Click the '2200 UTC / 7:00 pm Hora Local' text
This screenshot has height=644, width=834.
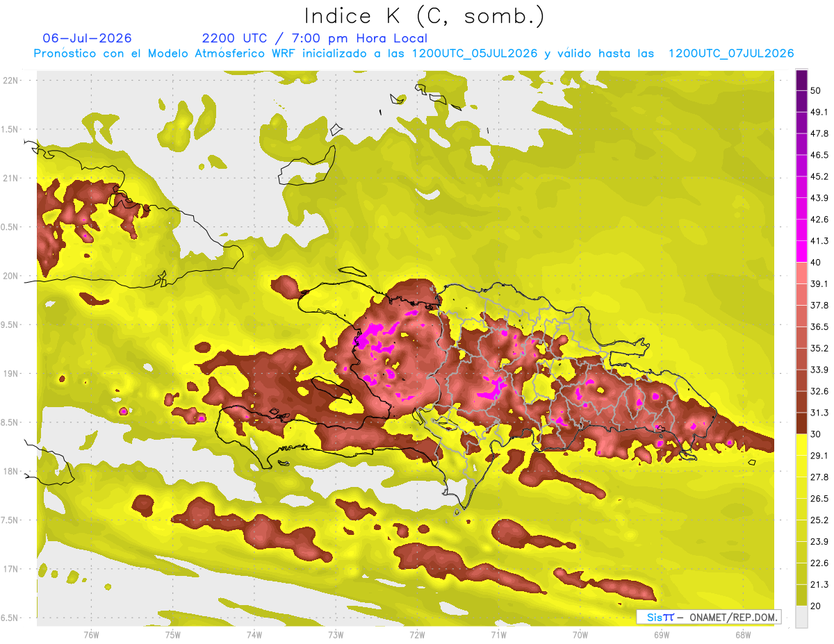315,39
